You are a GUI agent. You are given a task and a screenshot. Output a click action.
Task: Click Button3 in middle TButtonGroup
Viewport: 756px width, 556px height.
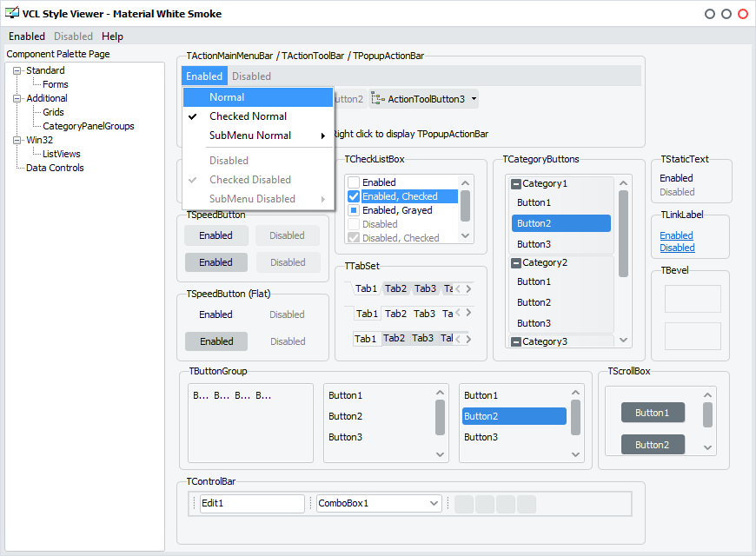click(379, 437)
